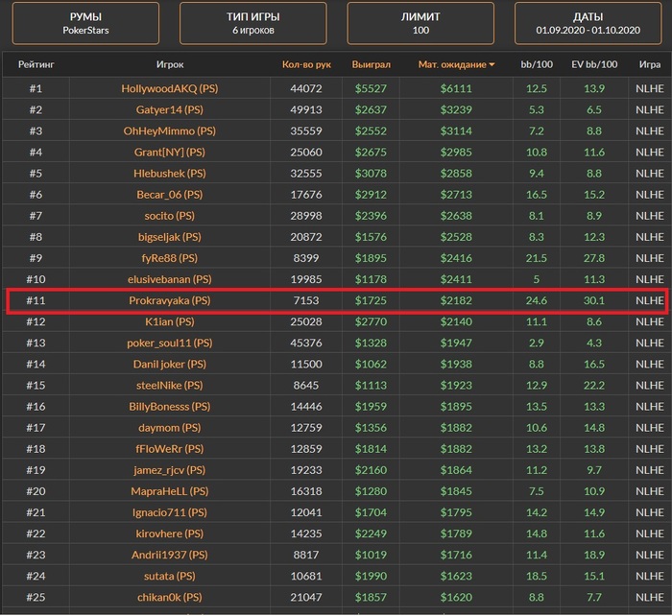672x616 pixels.
Task: Open player Hlebushek (PS) profile
Action: [170, 174]
